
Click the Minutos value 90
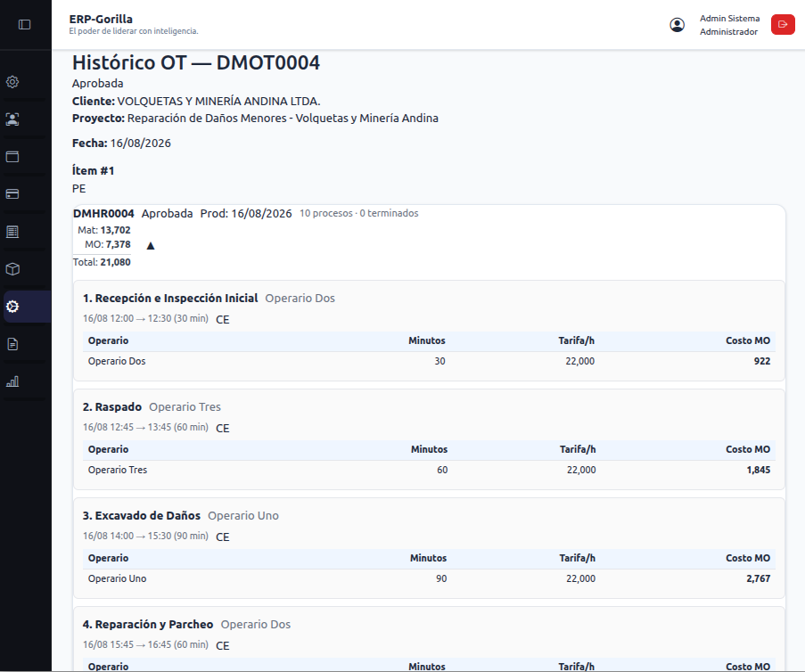(x=441, y=578)
